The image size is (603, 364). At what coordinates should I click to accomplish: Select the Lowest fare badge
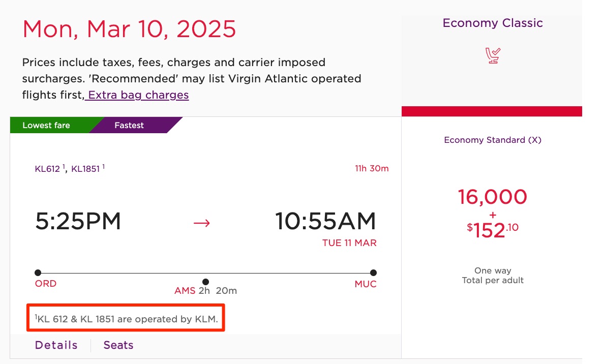click(x=46, y=125)
